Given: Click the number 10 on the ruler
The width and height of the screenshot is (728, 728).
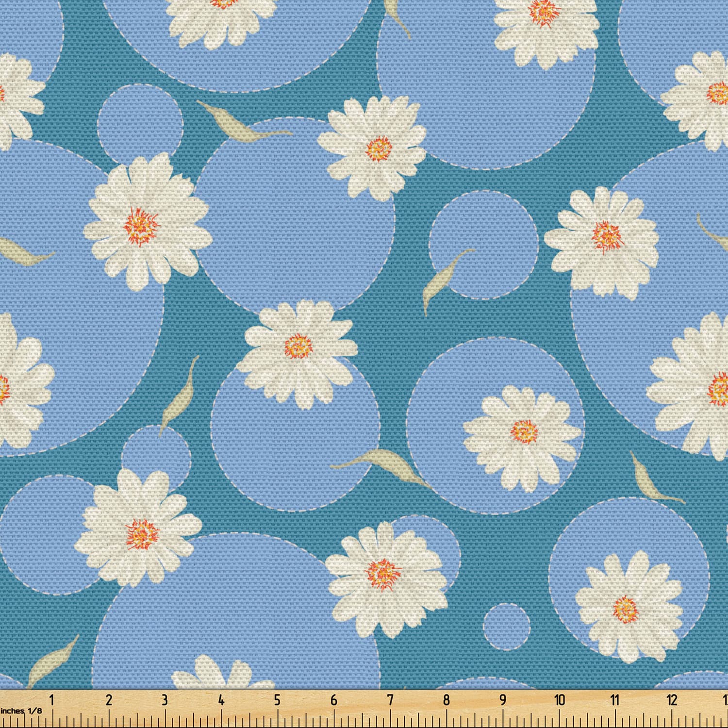Looking at the screenshot, I should coord(560,700).
